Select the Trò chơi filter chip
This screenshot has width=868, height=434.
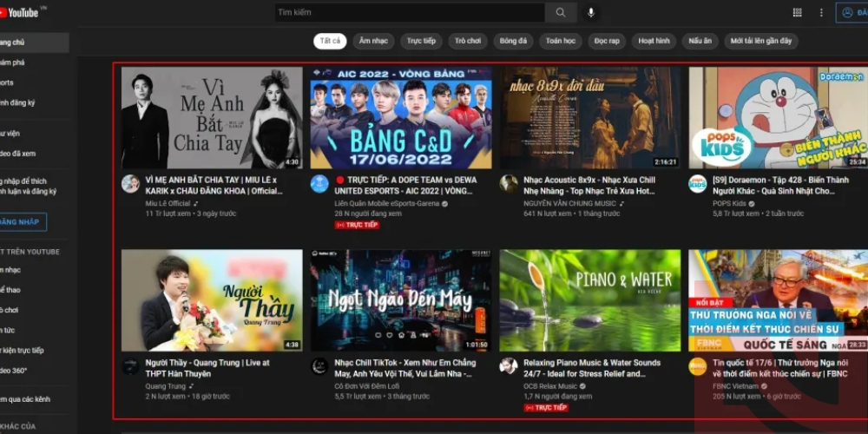pos(468,41)
